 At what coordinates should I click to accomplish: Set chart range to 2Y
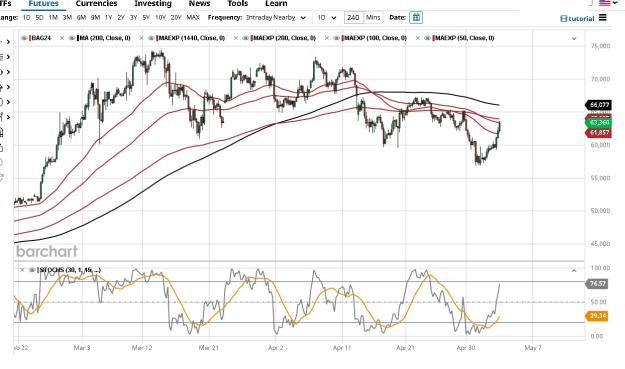(121, 18)
